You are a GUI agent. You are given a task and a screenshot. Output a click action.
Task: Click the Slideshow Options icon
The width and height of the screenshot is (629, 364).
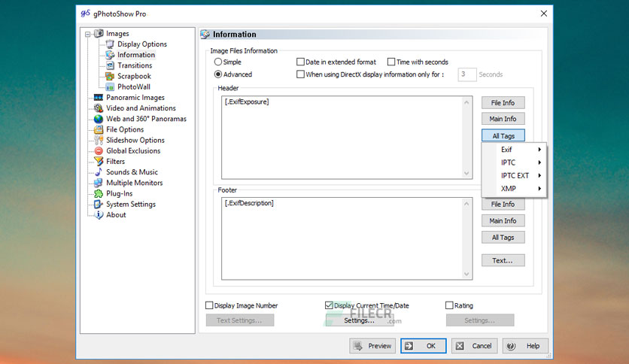tap(99, 141)
